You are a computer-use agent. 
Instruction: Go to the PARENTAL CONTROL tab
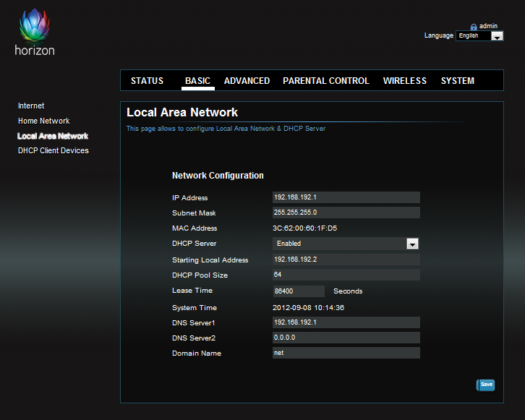[326, 81]
